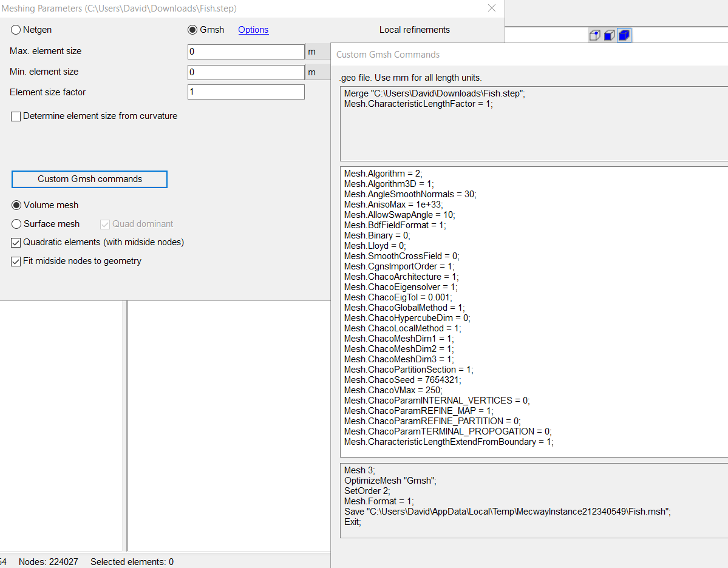Select Volume mesh
728x568 pixels.
[45, 205]
